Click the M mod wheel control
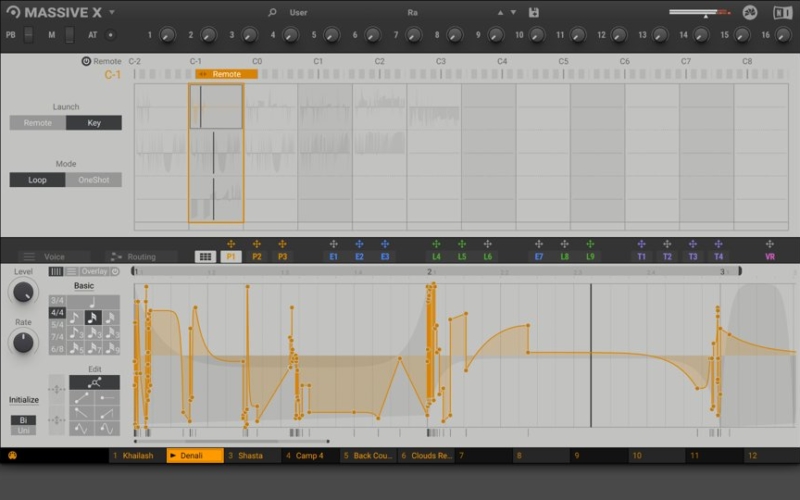 tap(69, 35)
